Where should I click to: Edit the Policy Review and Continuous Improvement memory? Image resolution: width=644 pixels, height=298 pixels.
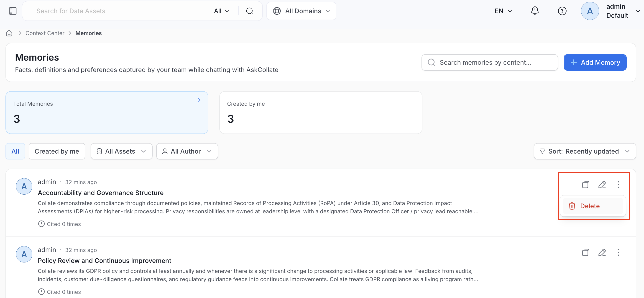coord(602,252)
